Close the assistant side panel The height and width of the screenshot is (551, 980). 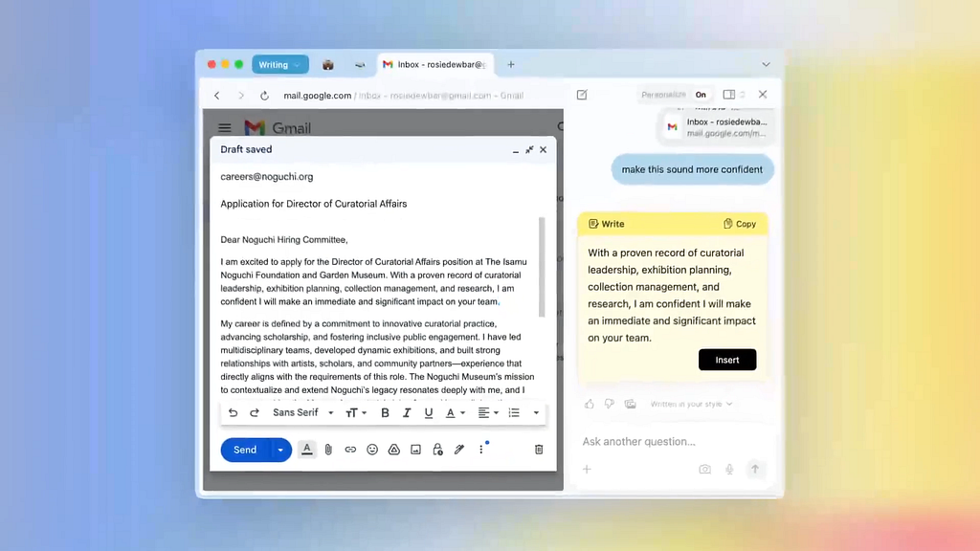pyautogui.click(x=763, y=95)
